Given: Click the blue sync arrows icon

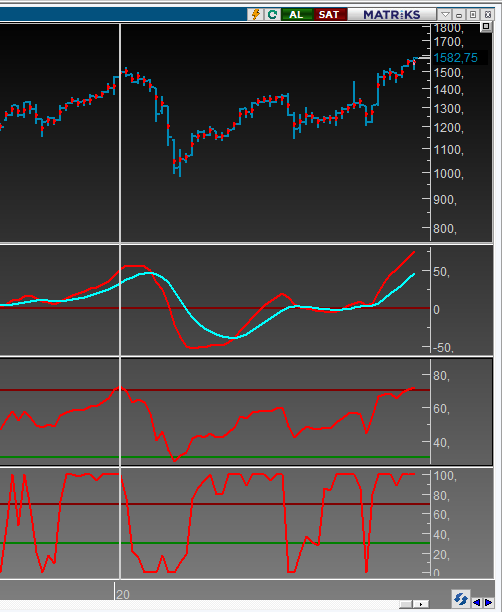Looking at the screenshot, I should coord(461,598).
